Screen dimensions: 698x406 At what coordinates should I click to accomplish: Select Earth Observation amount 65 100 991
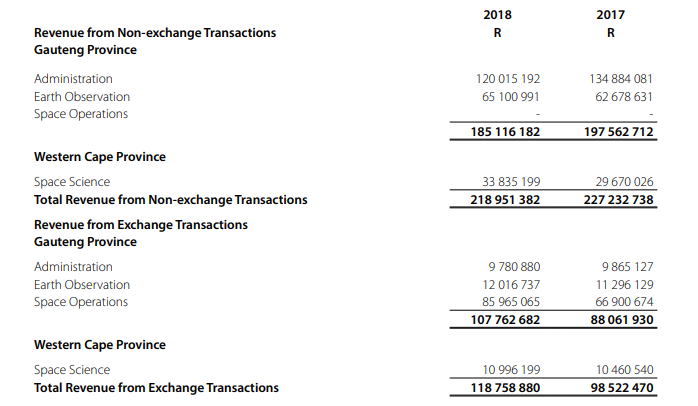click(511, 97)
